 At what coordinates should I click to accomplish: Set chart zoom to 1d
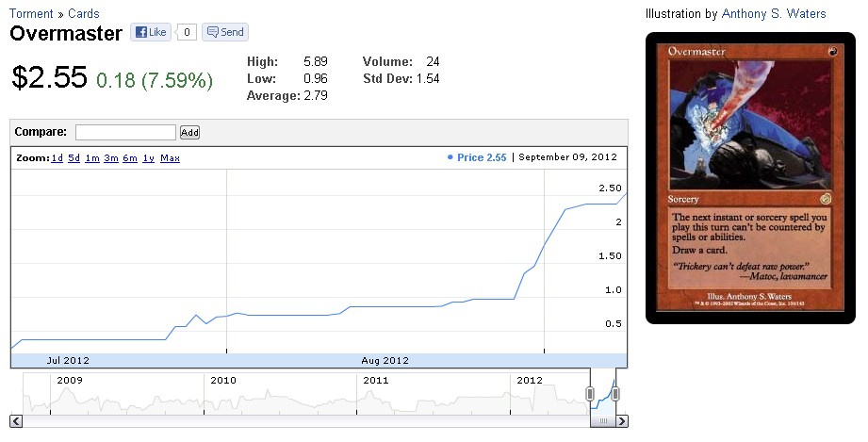pos(57,158)
